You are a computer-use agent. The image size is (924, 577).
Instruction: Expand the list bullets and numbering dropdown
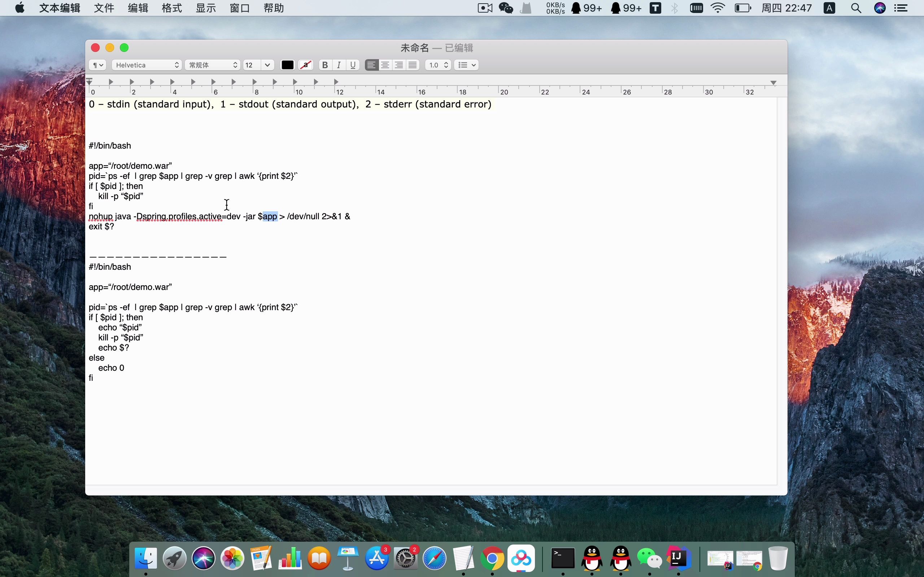[x=466, y=65]
